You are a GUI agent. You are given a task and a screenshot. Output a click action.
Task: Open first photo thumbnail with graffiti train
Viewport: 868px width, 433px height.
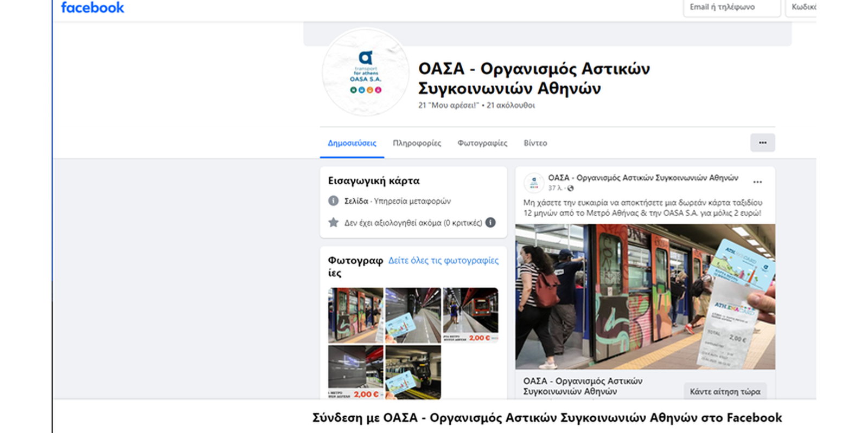point(355,315)
